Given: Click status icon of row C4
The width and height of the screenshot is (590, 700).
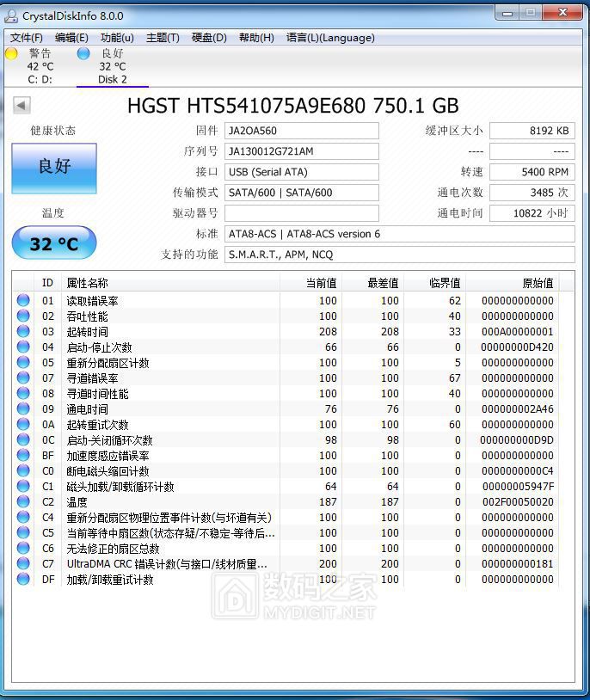Looking at the screenshot, I should (x=23, y=517).
